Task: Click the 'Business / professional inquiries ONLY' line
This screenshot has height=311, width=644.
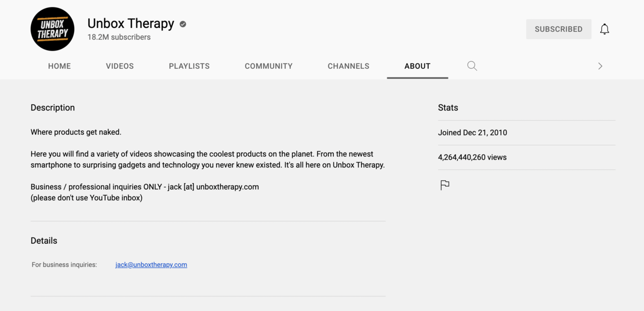Action: pyautogui.click(x=145, y=187)
